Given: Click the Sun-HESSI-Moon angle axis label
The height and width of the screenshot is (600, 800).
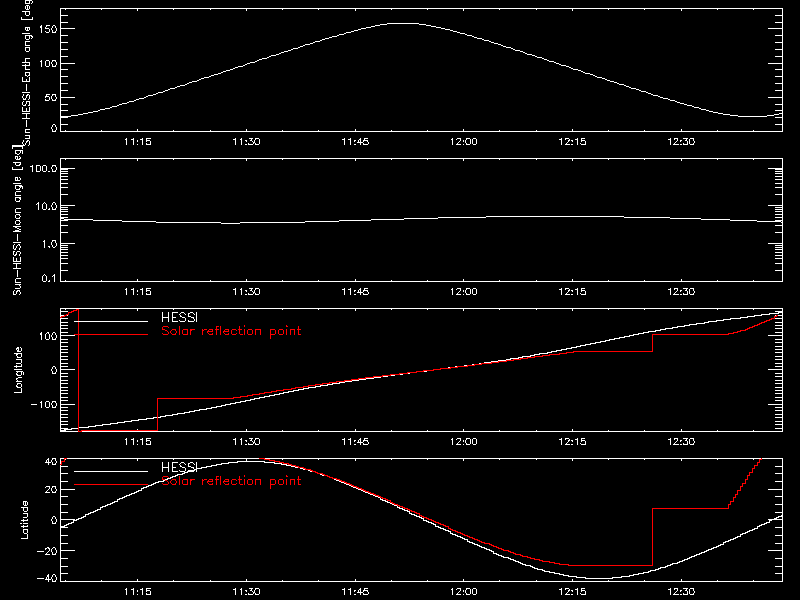Looking at the screenshot, I should coord(17,220).
